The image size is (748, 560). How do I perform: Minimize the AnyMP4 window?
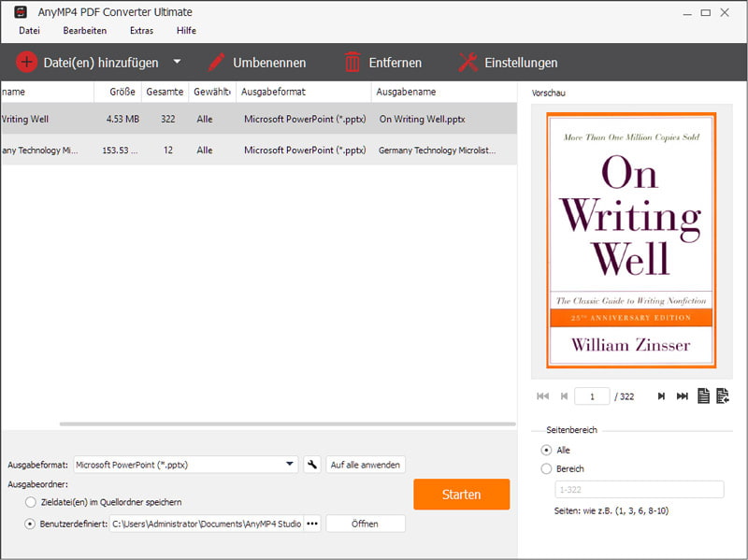687,13
